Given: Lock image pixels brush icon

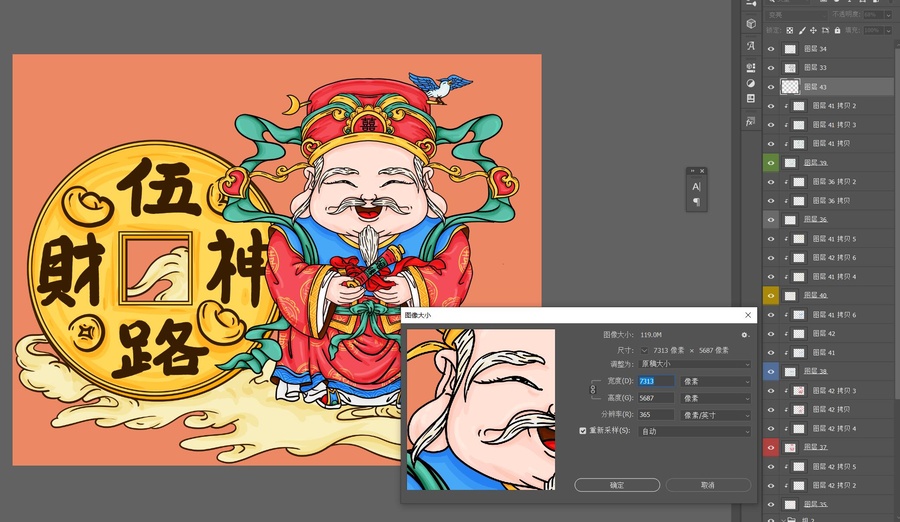Looking at the screenshot, I should point(802,30).
